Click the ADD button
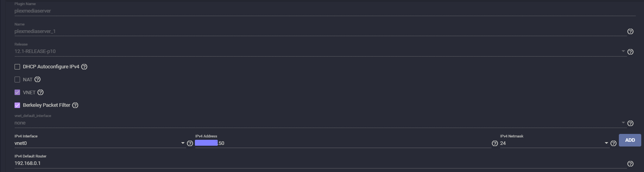Screen dimensions: 644x172 click(x=630, y=140)
